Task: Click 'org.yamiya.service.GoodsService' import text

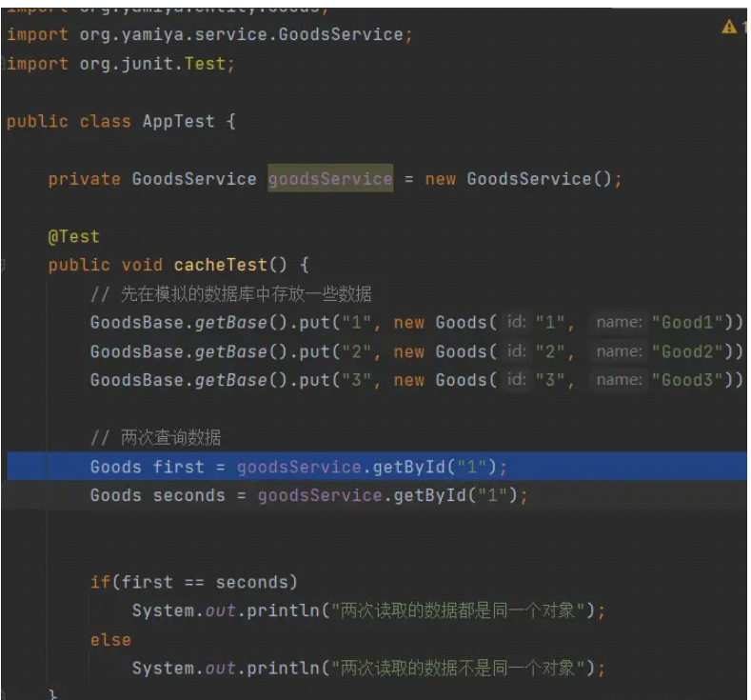Action: click(x=242, y=34)
